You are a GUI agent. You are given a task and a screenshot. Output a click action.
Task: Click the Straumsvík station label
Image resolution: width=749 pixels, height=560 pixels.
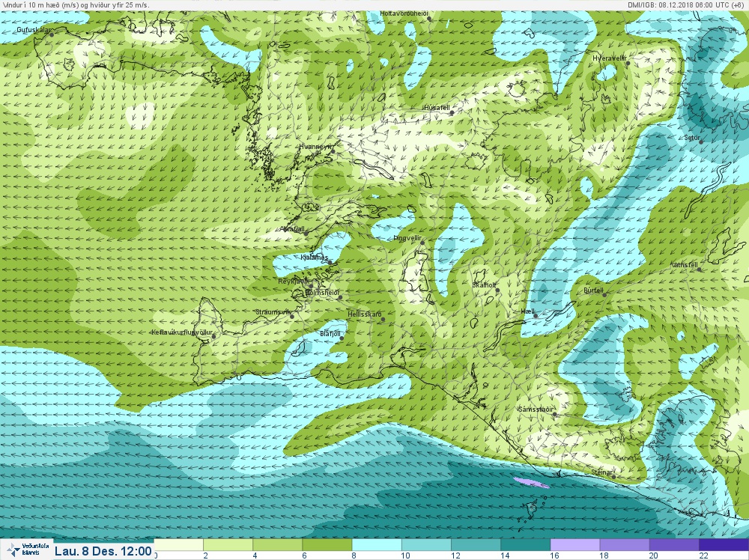click(273, 312)
